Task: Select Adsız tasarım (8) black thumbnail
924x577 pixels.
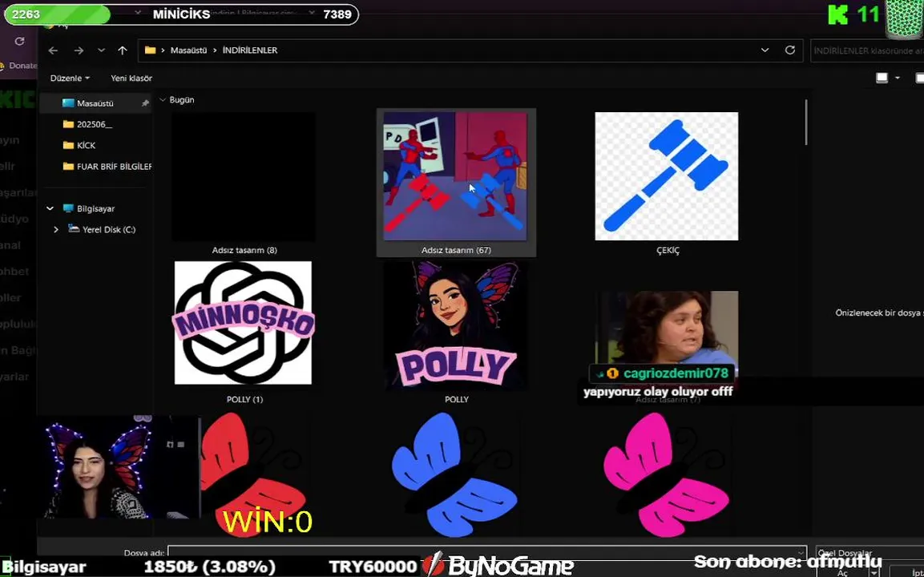Action: pos(244,177)
